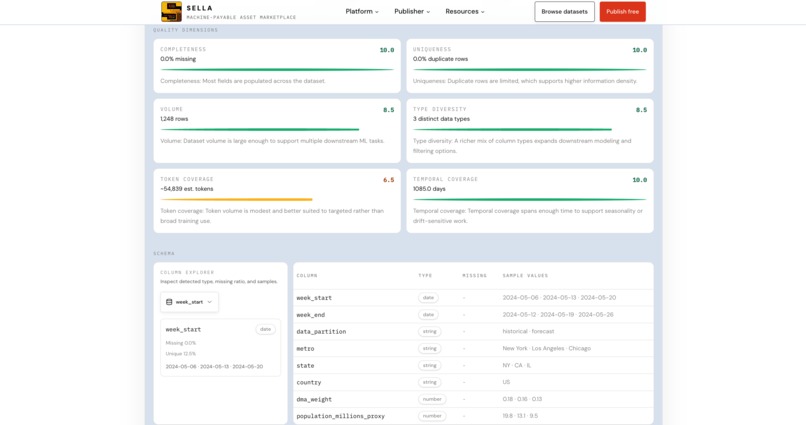Click the 'Unique 12.5%' text in detail card
Viewport: 806px width, 425px height.
point(180,354)
